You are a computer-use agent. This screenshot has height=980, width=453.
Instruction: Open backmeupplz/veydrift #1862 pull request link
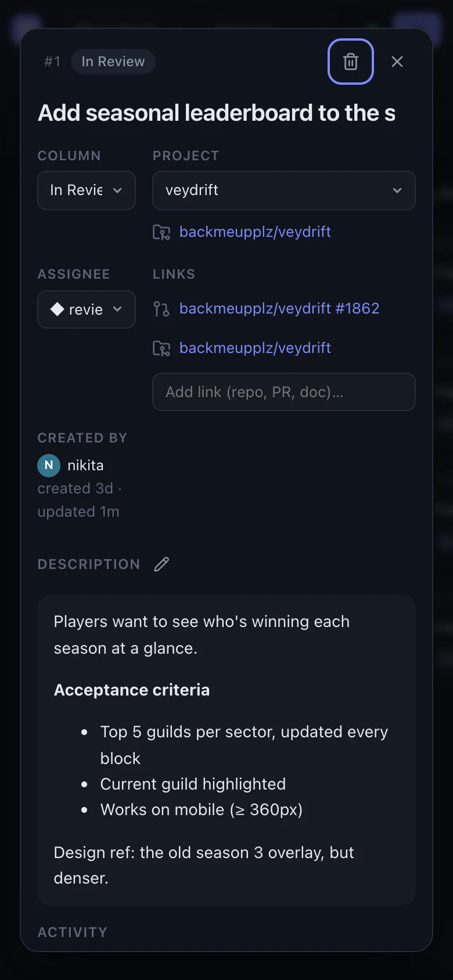point(279,308)
